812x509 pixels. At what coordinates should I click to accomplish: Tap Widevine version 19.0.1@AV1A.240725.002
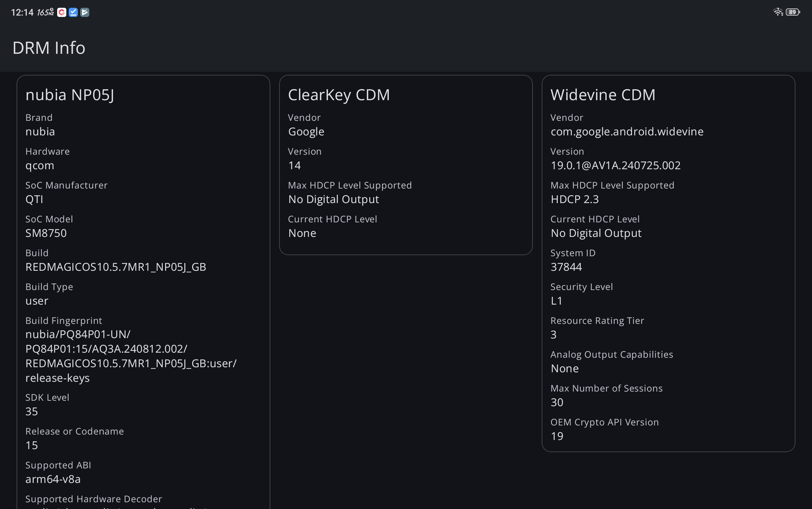point(615,165)
